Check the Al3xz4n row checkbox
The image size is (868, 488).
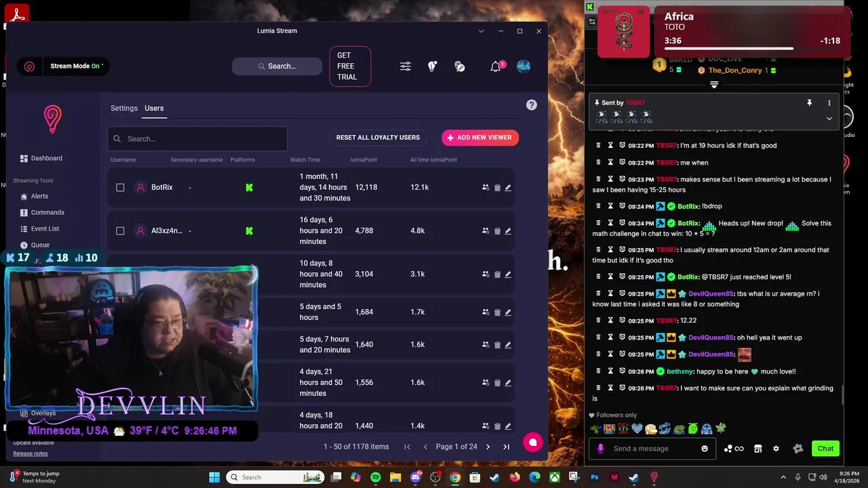point(120,231)
